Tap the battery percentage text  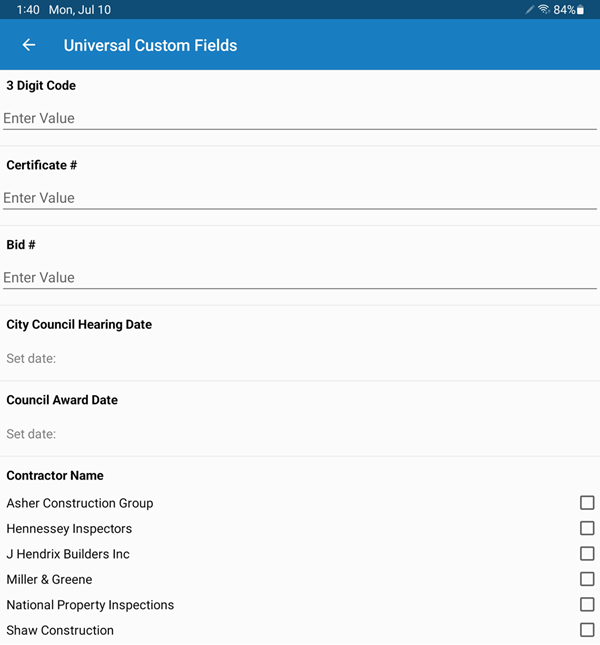[563, 10]
